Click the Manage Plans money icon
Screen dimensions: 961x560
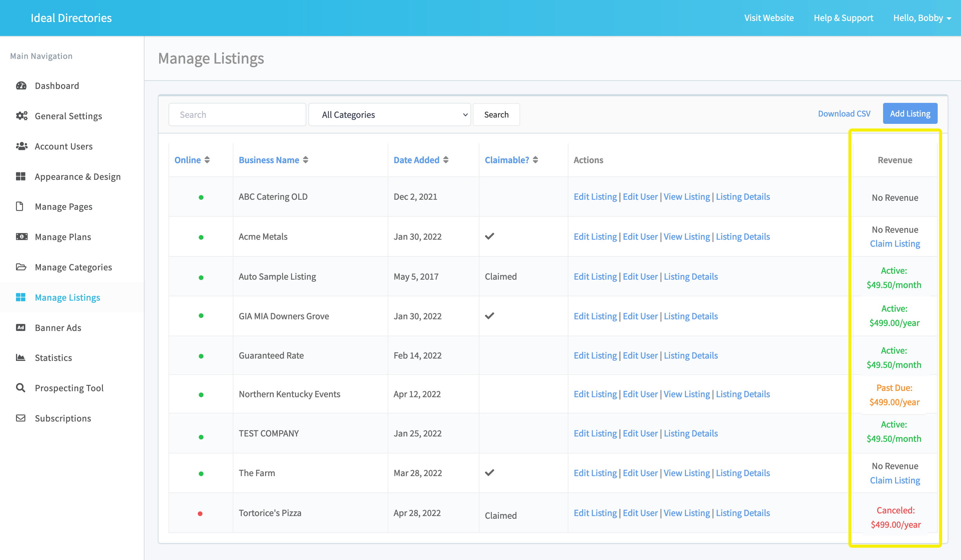coord(21,237)
